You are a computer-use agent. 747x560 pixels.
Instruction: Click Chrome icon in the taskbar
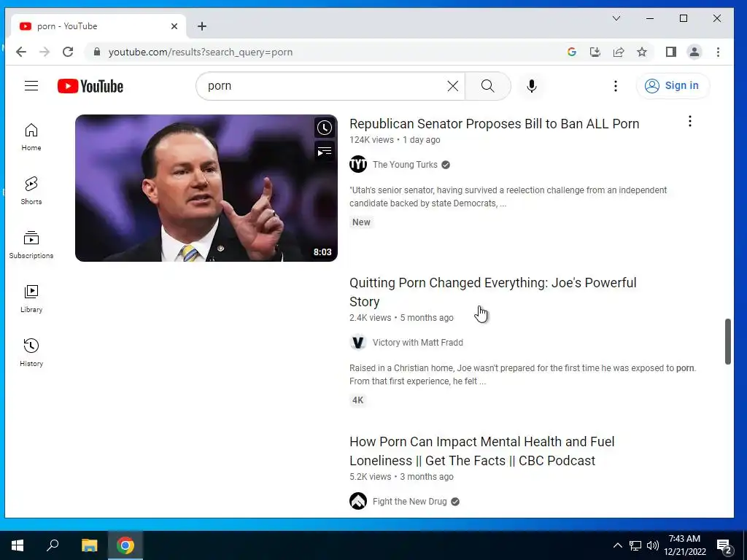(125, 545)
